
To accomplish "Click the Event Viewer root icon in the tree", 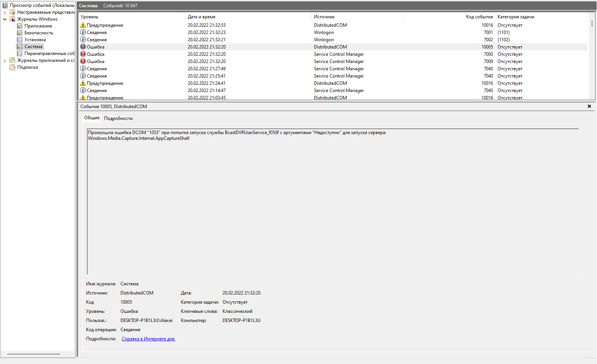I will click(5, 5).
